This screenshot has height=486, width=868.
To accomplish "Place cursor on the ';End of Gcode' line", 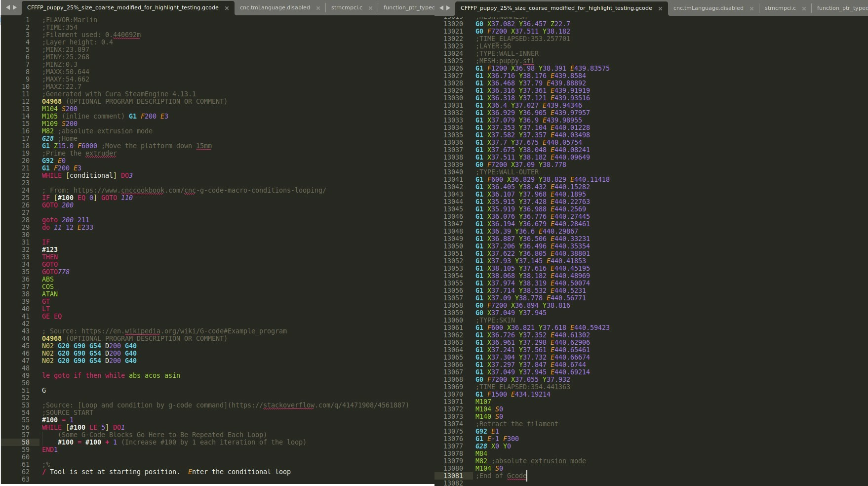I will tap(500, 476).
